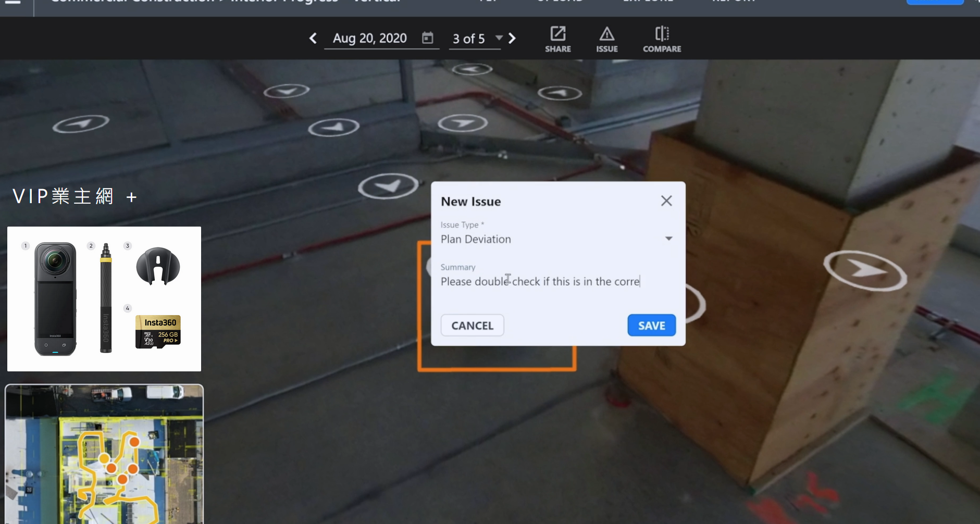Click the leftmost navigation arrow on the floor

point(81,124)
